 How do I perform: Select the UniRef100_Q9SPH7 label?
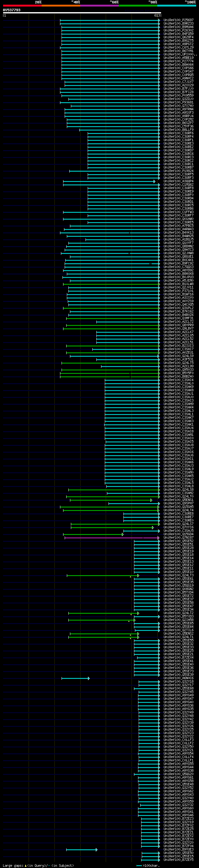[x=178, y=504]
